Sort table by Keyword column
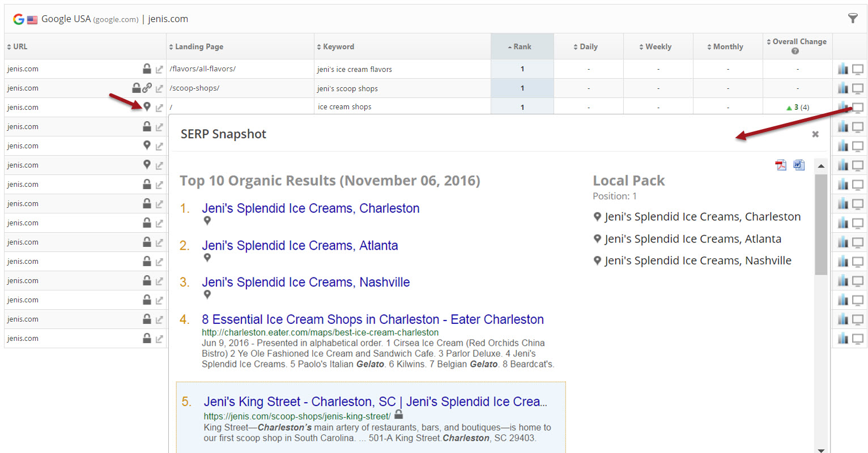The image size is (868, 453). [x=338, y=47]
